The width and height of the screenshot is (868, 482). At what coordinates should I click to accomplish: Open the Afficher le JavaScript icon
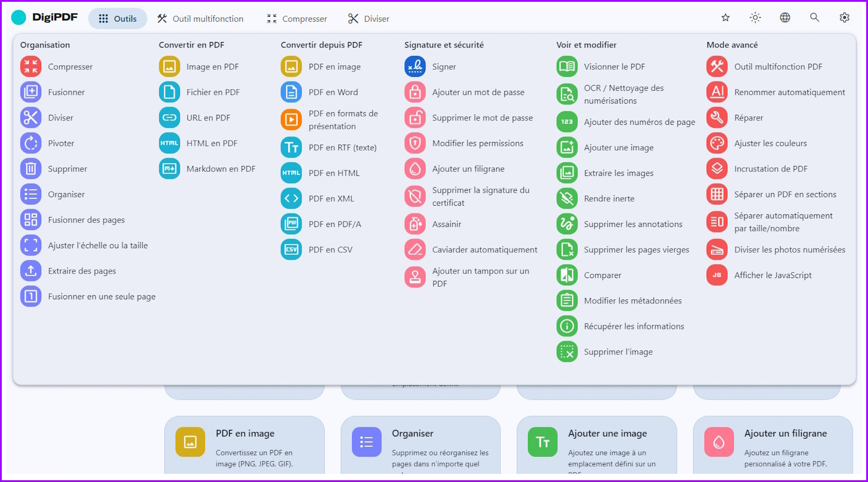coord(717,275)
